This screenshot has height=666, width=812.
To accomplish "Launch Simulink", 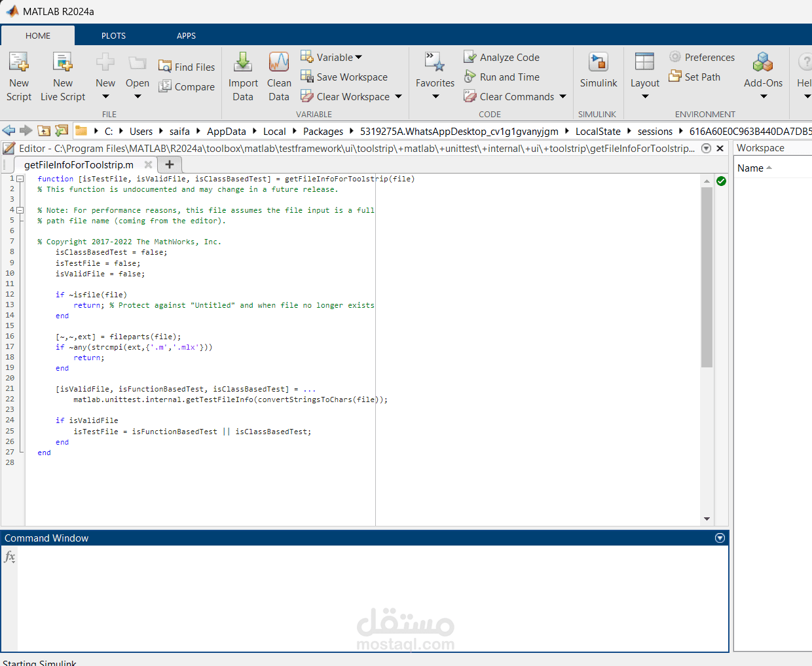I will pyautogui.click(x=599, y=71).
